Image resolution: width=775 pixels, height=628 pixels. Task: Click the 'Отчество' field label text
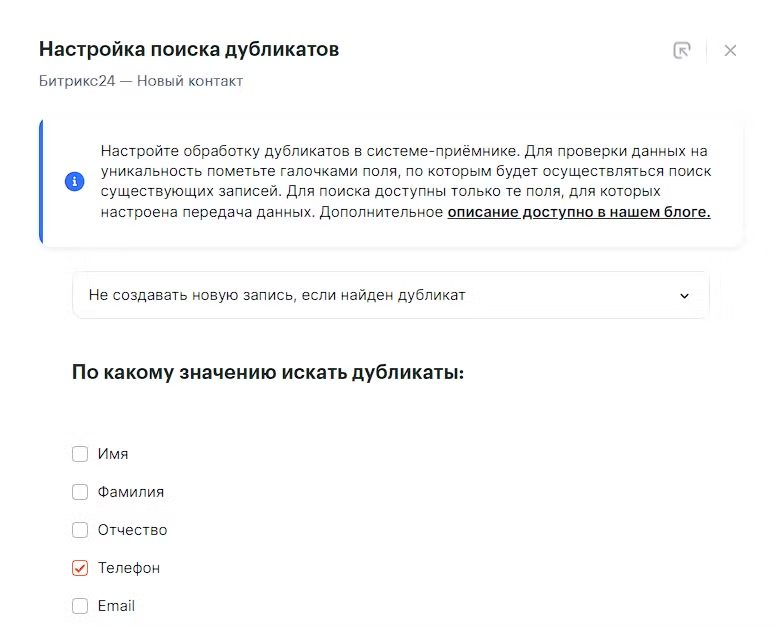tap(132, 530)
